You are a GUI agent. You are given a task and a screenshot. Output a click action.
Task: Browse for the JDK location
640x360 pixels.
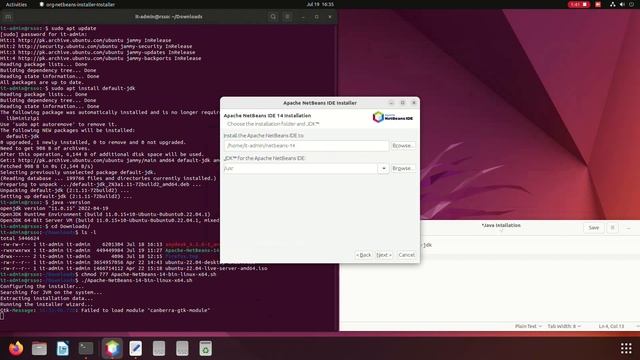[x=403, y=168]
